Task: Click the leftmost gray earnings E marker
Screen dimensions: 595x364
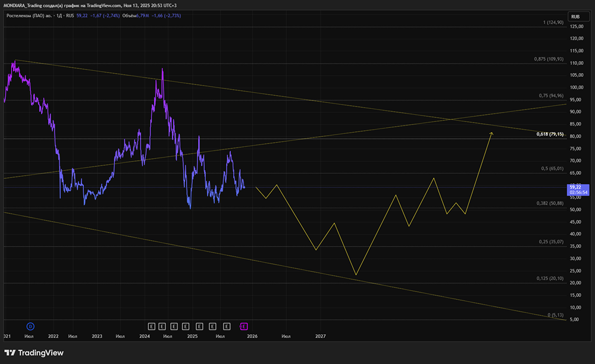Action: 151,326
